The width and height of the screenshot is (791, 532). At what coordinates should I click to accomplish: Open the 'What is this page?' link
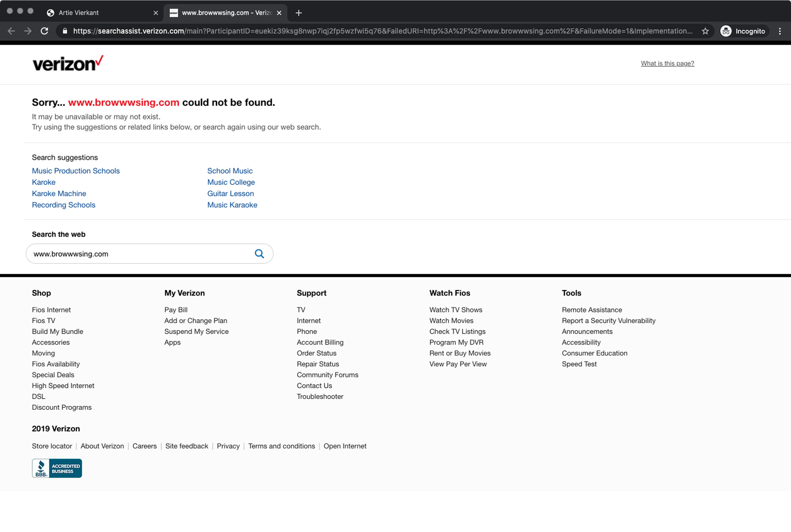[667, 63]
